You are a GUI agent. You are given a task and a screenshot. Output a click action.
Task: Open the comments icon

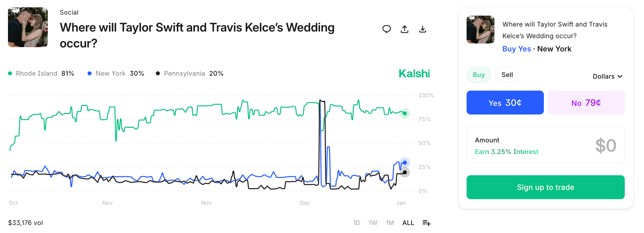coord(386,29)
